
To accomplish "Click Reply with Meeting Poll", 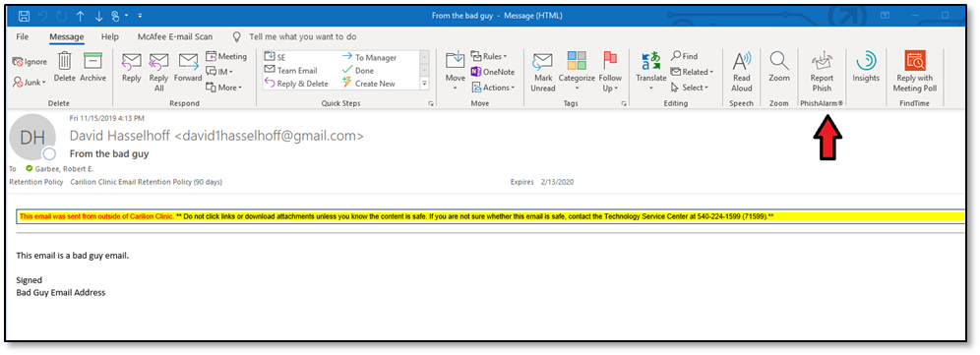I will [x=914, y=71].
